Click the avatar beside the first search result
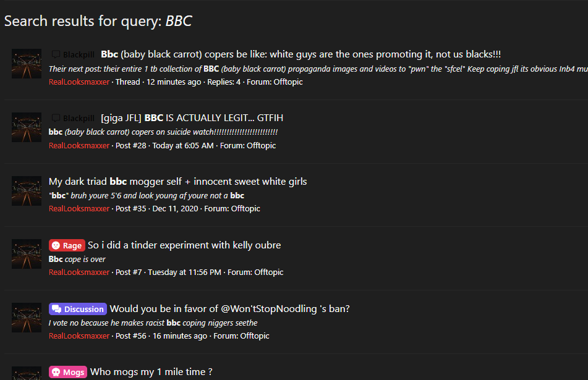The height and width of the screenshot is (380, 588). point(27,64)
